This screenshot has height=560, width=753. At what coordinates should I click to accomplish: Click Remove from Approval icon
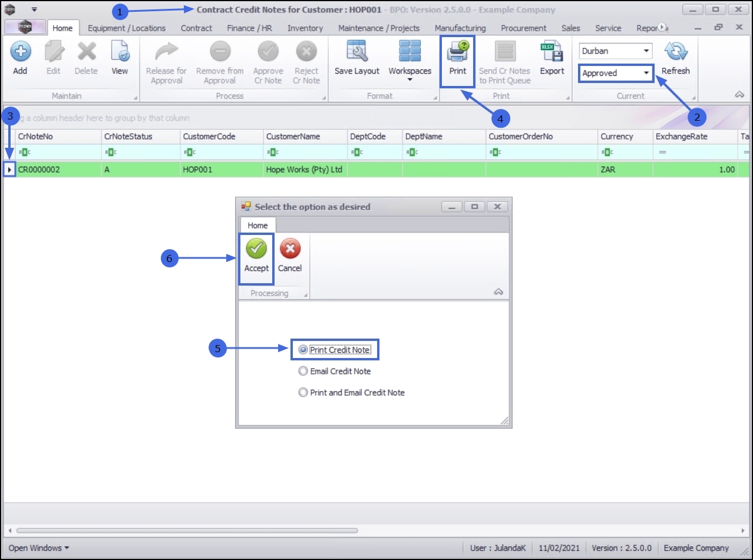[x=220, y=52]
